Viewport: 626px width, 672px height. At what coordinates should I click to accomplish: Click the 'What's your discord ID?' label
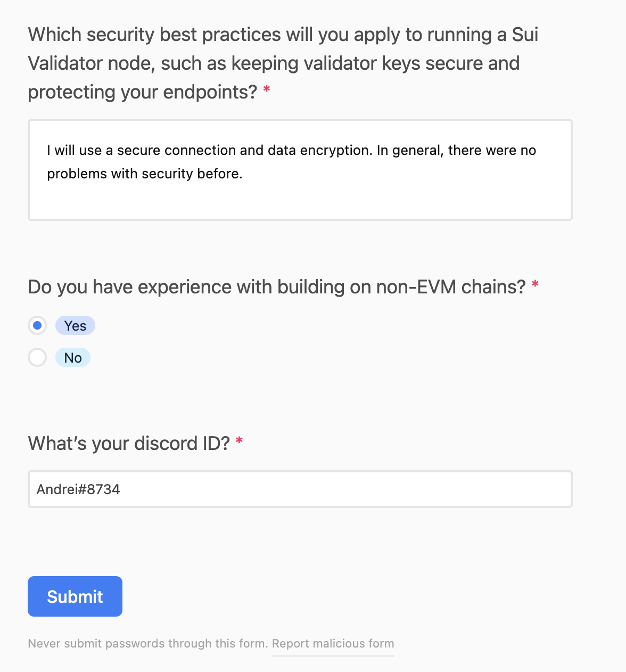pyautogui.click(x=129, y=443)
